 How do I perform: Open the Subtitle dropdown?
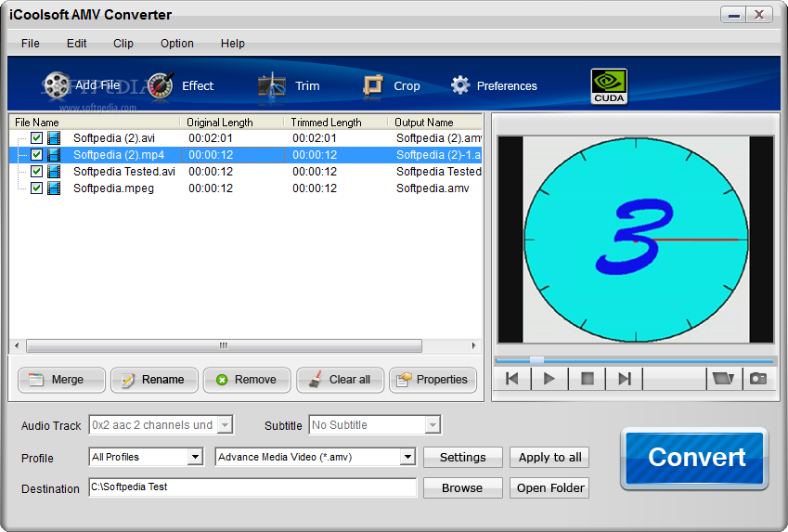coord(433,425)
